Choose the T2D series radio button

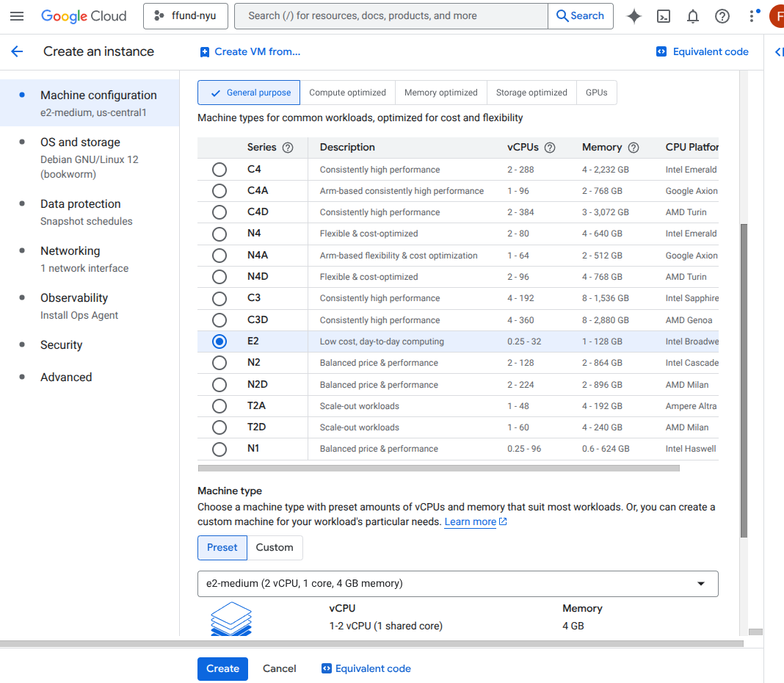219,427
